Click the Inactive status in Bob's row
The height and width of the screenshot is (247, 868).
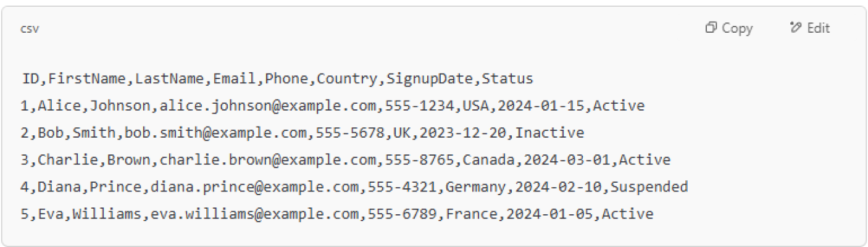pos(549,133)
